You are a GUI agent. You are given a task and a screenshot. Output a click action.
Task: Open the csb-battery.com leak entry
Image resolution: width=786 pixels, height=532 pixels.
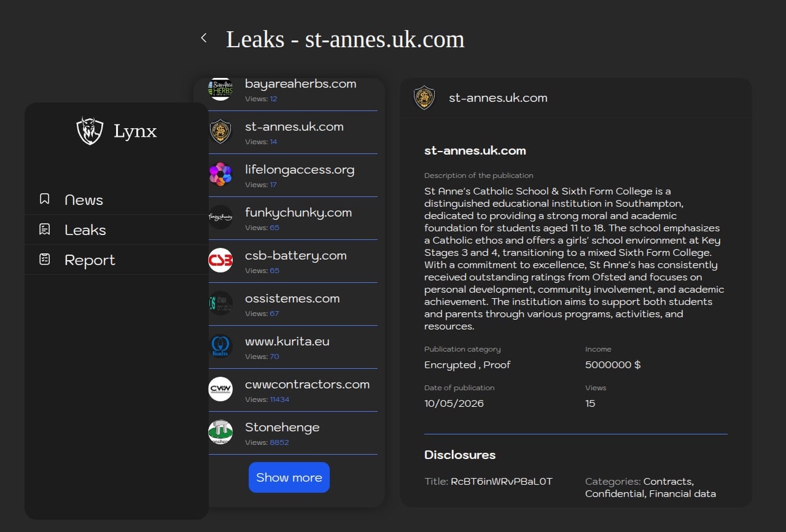[293, 261]
